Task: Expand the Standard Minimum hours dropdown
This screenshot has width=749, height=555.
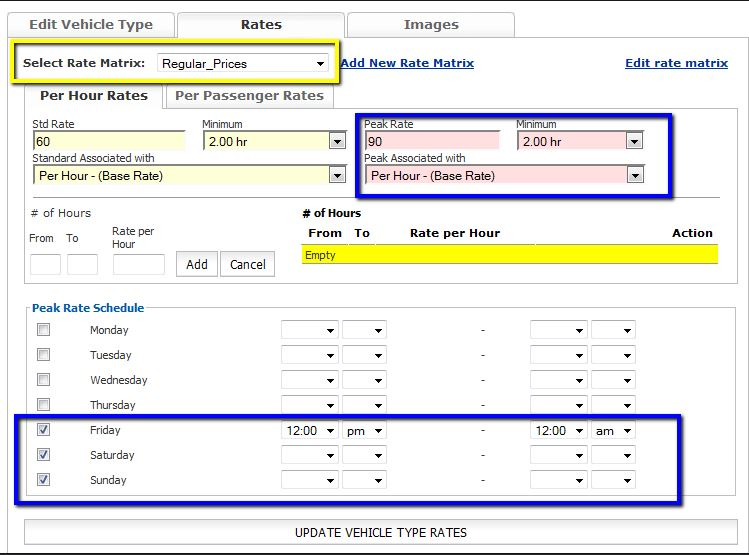Action: click(x=274, y=141)
